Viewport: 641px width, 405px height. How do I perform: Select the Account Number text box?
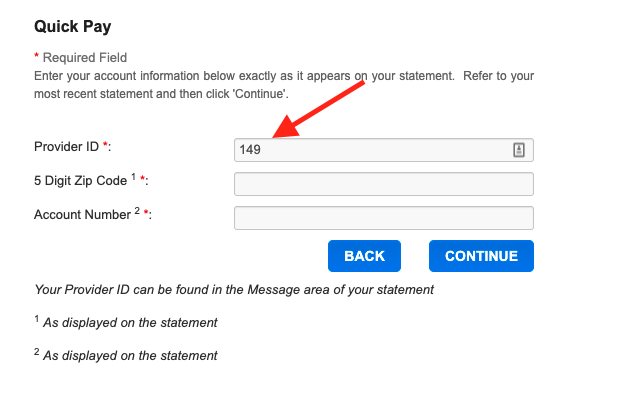[383, 218]
